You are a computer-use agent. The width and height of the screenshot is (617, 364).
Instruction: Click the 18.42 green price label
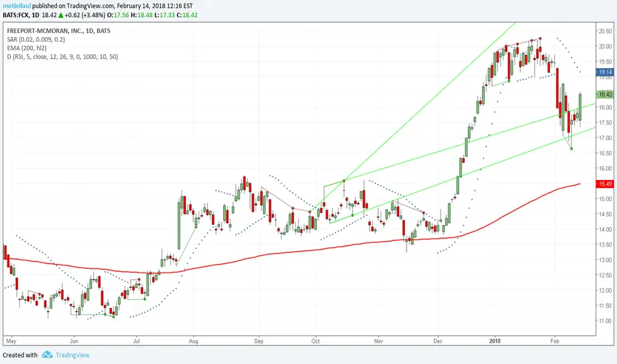605,95
